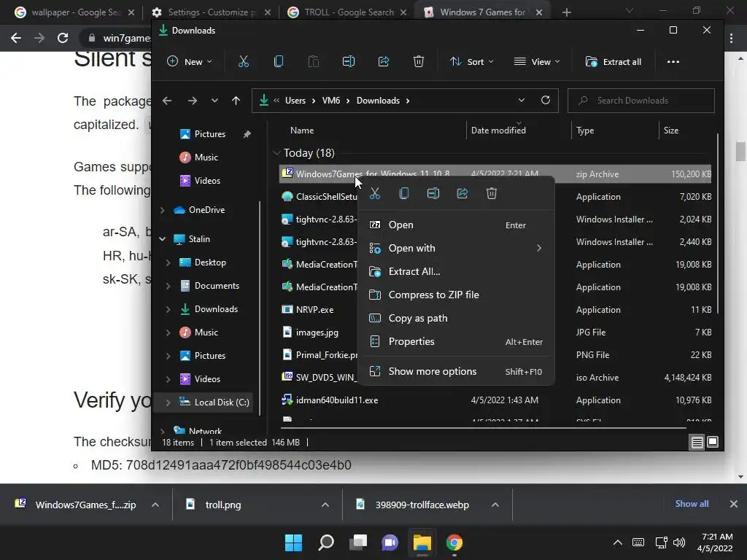Image resolution: width=747 pixels, height=560 pixels.
Task: Close the Chrome downloads bar
Action: (x=734, y=504)
